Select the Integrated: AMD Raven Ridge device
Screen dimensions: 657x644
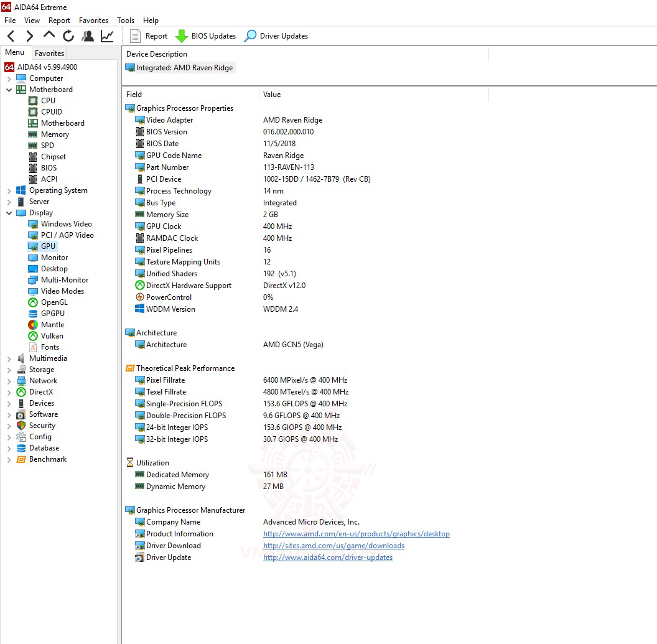[180, 68]
